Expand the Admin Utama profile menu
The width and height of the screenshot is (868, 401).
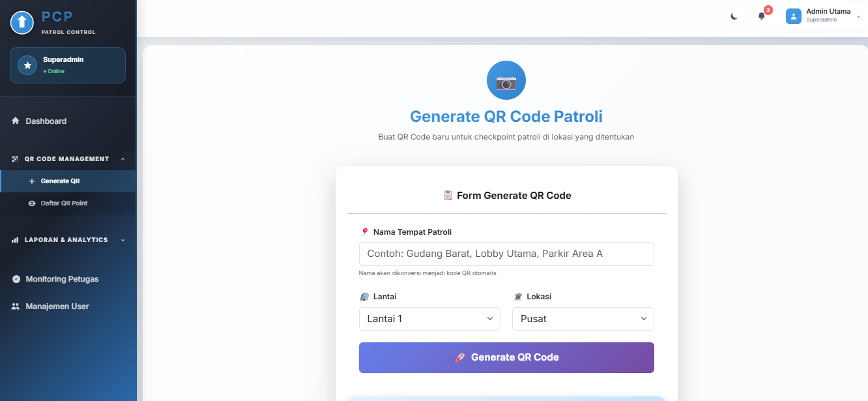[x=858, y=16]
